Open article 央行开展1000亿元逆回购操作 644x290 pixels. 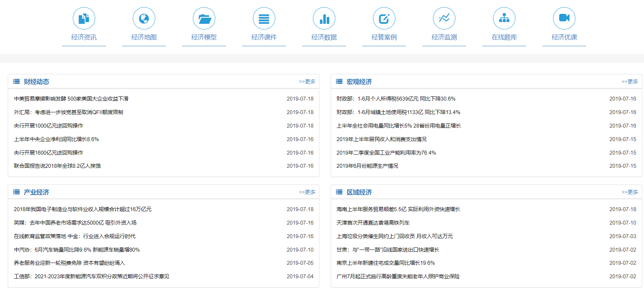(x=48, y=126)
